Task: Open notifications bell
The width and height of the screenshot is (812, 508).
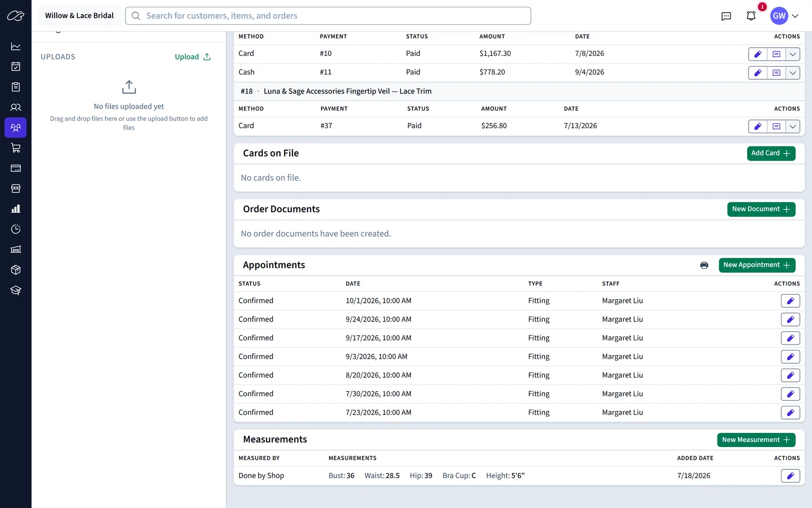Action: [x=751, y=16]
